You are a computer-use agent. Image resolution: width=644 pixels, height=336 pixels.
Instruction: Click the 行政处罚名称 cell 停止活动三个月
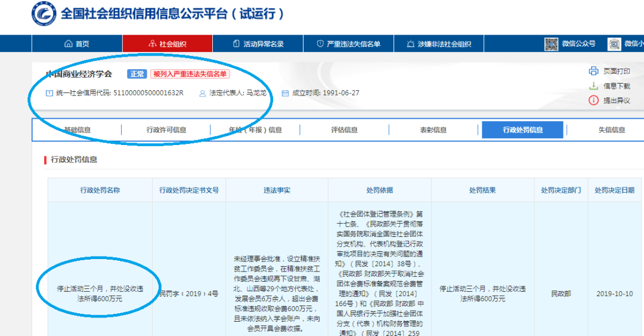coord(100,294)
